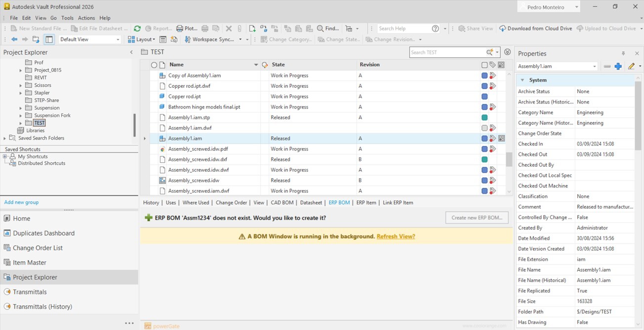Click the blue plus icon in Properties
Viewport: 644px width, 330px height.
click(618, 66)
